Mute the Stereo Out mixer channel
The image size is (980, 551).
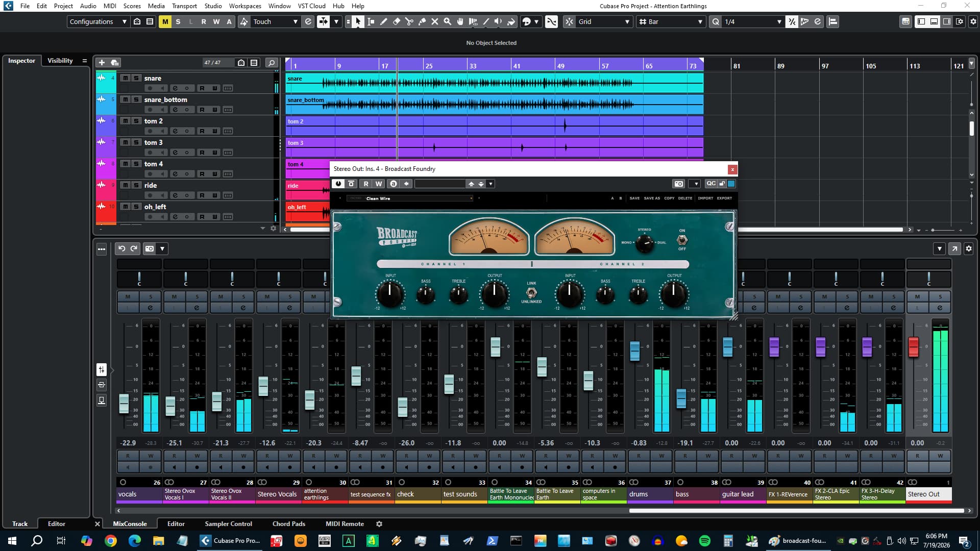coord(917,296)
